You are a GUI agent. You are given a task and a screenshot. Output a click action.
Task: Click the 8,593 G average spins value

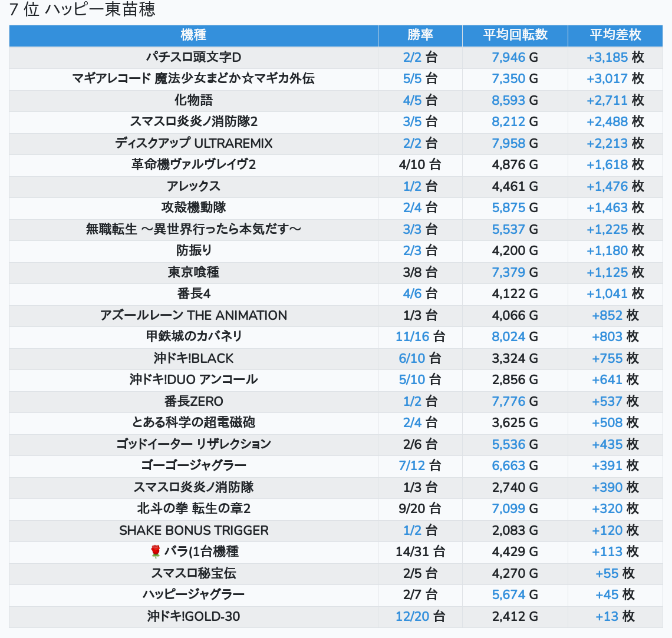(x=515, y=100)
